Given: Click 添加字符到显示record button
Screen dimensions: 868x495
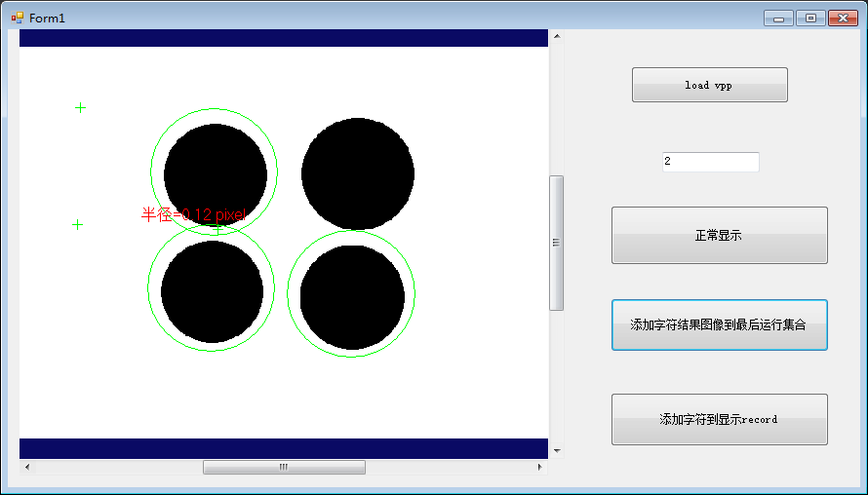Looking at the screenshot, I should click(x=719, y=419).
